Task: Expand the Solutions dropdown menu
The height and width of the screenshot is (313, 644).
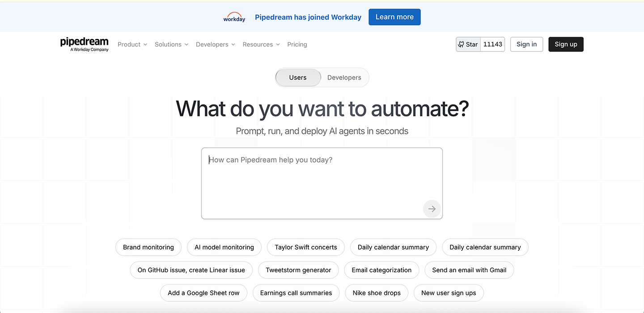Action: pos(171,44)
